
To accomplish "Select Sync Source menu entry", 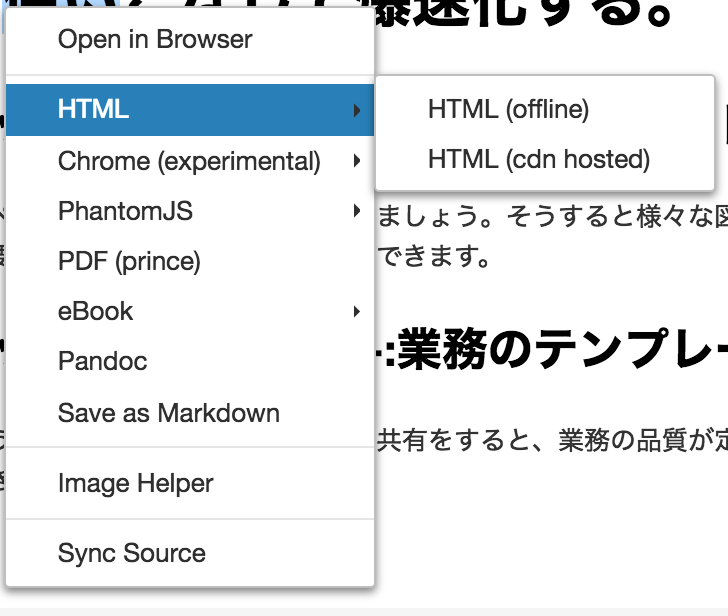I will tap(190, 553).
